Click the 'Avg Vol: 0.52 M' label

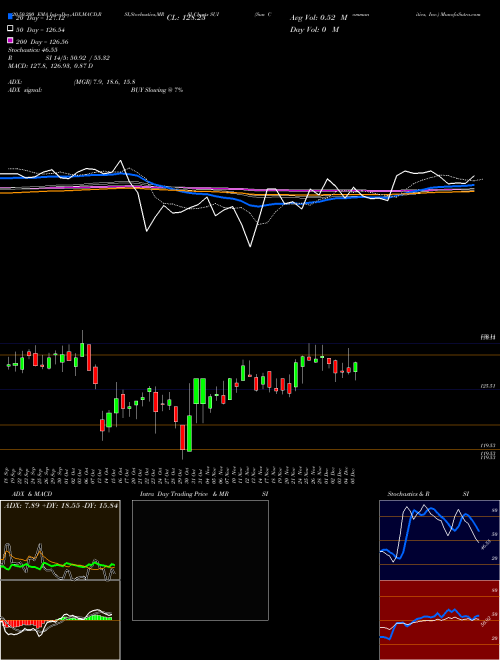(x=319, y=18)
